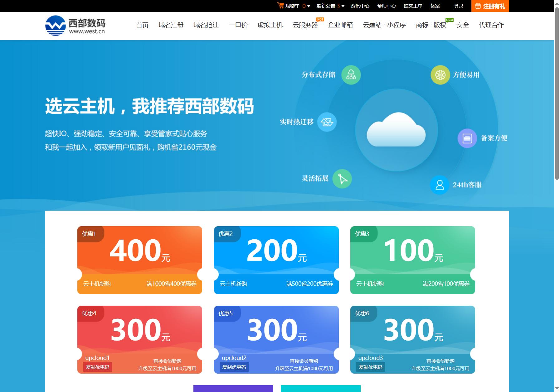This screenshot has width=560, height=392.
Task: Click the central white cloud graphic
Action: click(396, 130)
